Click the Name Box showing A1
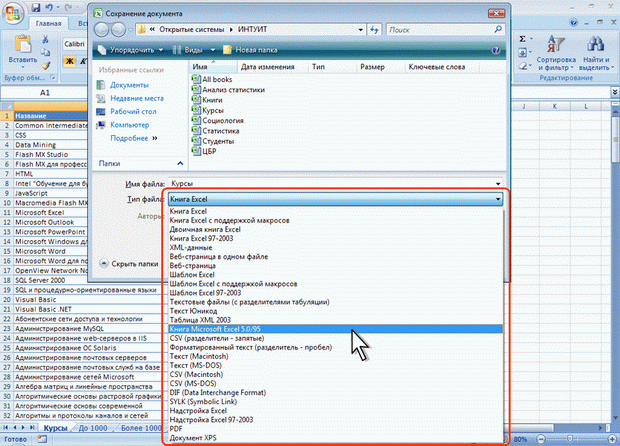The image size is (620, 446). [x=45, y=93]
